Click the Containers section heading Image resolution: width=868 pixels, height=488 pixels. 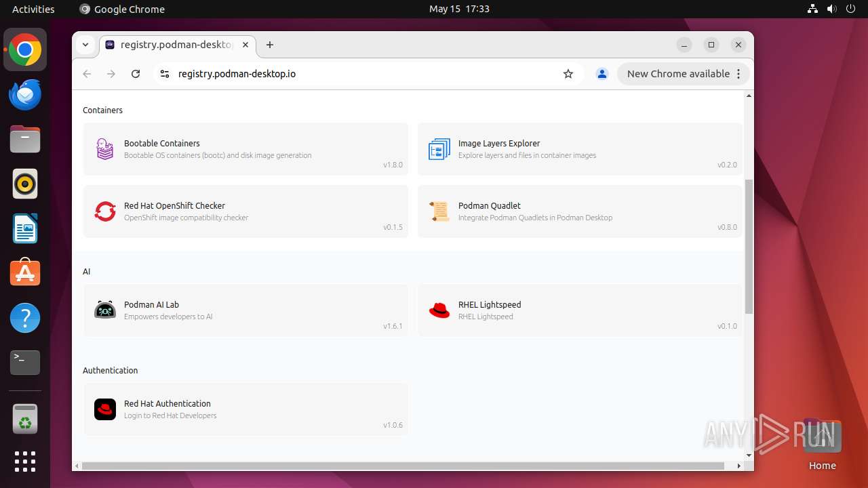pyautogui.click(x=102, y=110)
